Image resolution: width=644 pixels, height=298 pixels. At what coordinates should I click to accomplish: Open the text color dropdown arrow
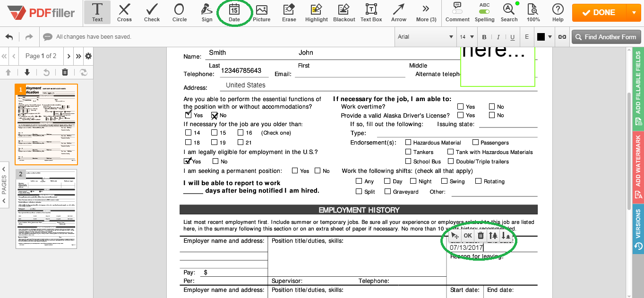coord(550,37)
